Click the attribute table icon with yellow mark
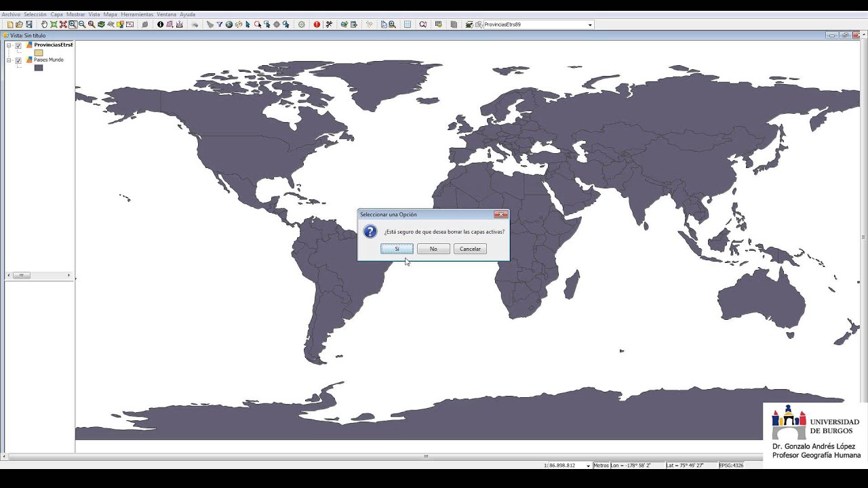This screenshot has height=488, width=868. 438,24
